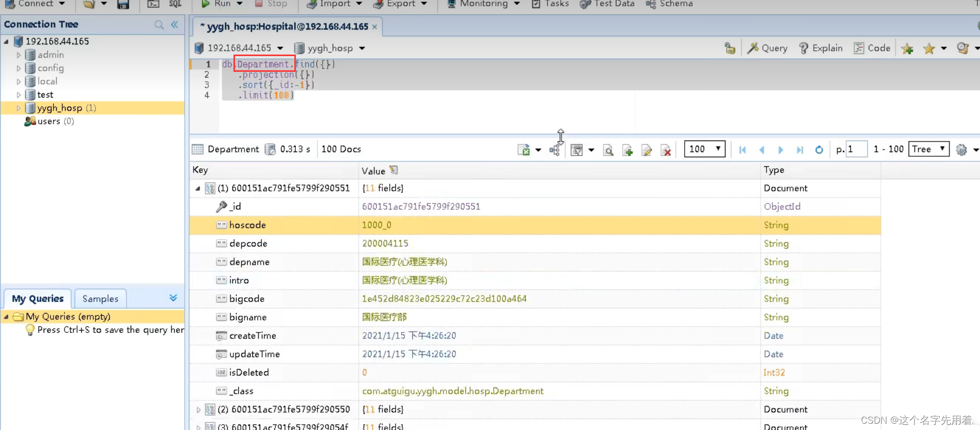Screen dimensions: 980x430
Task: Click Run to execute the query
Action: (216, 4)
